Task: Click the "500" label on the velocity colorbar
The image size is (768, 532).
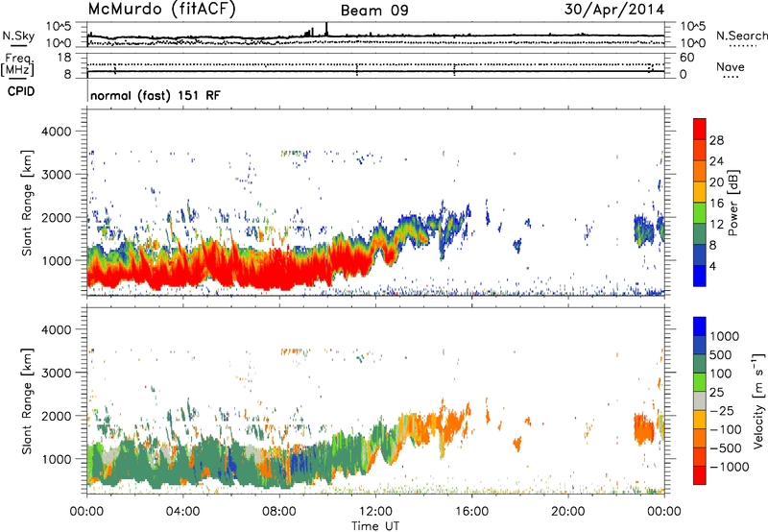Action: click(x=721, y=355)
